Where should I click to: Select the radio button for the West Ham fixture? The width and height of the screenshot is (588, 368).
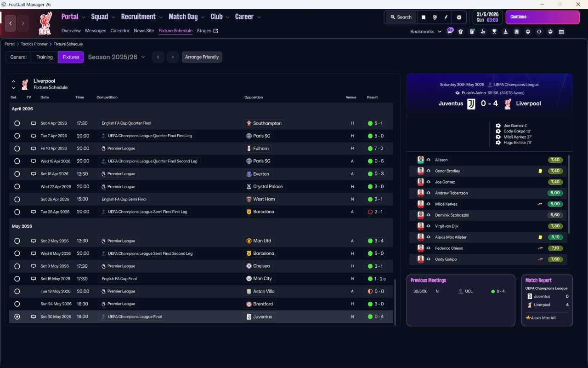tap(17, 199)
